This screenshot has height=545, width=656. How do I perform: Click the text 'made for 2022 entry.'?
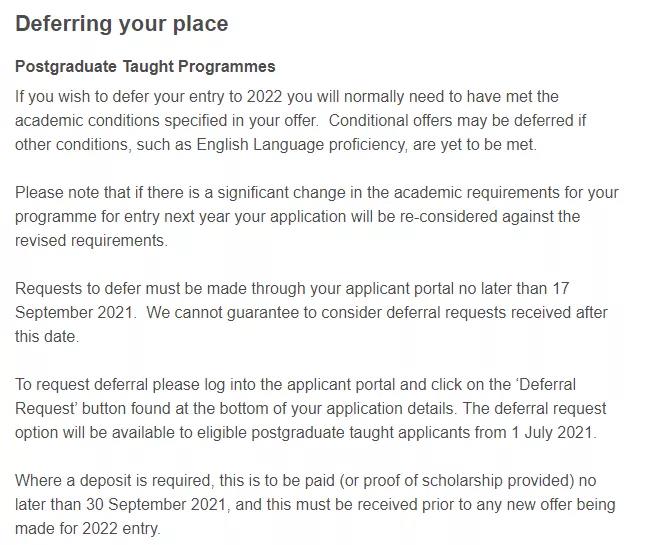point(88,528)
